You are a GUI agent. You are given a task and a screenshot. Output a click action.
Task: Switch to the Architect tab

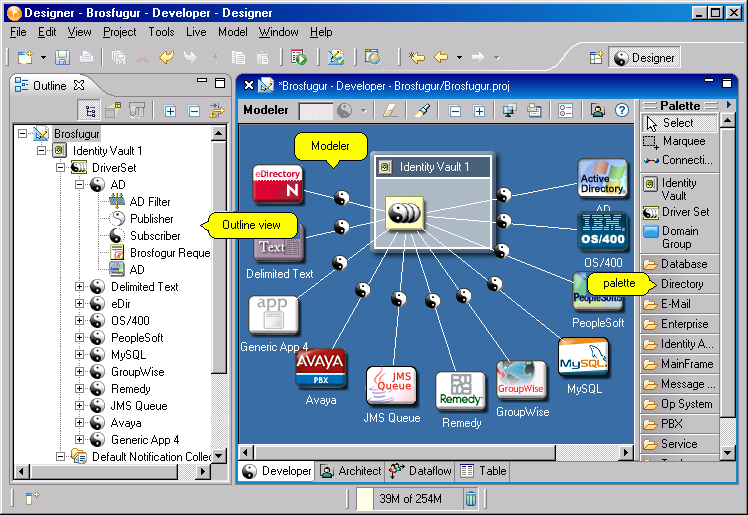coord(351,471)
